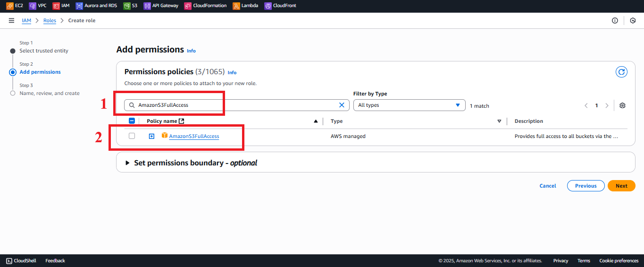This screenshot has width=644, height=267.
Task: Click the info circle icon top right
Action: (615, 20)
